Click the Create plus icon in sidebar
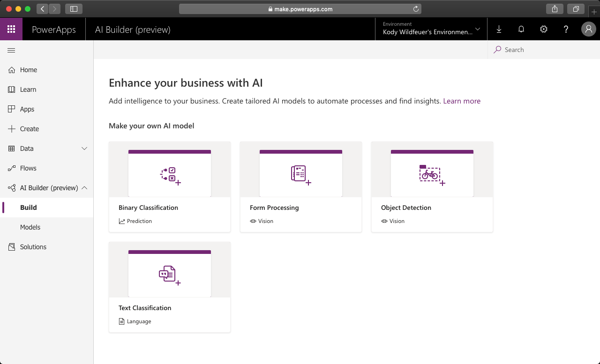Image resolution: width=600 pixels, height=364 pixels. [x=11, y=129]
